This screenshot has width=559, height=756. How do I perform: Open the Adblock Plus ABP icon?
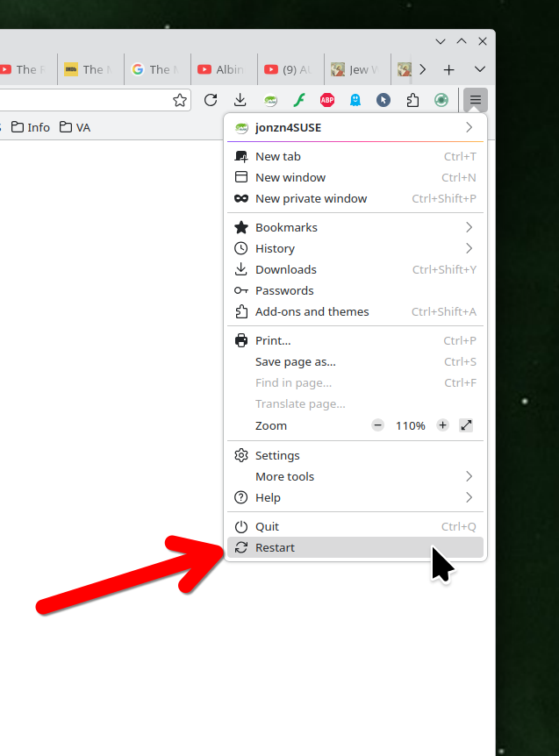(327, 100)
